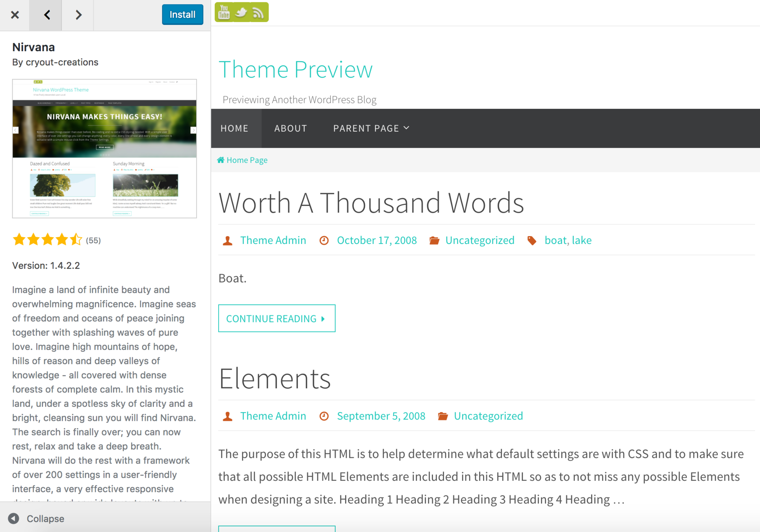Go to next theme arrow
The width and height of the screenshot is (760, 532).
[78, 15]
